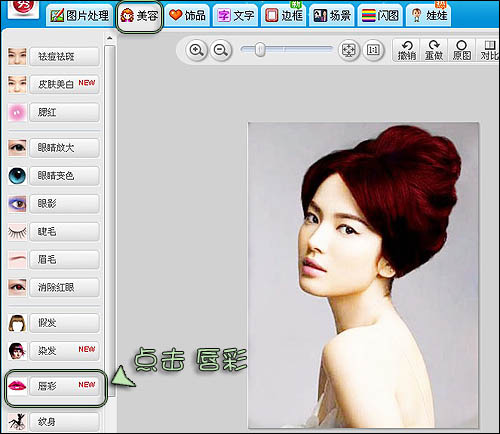This screenshot has height=434, width=500.
Task: Click the 眼睛变色 button
Action: (64, 175)
